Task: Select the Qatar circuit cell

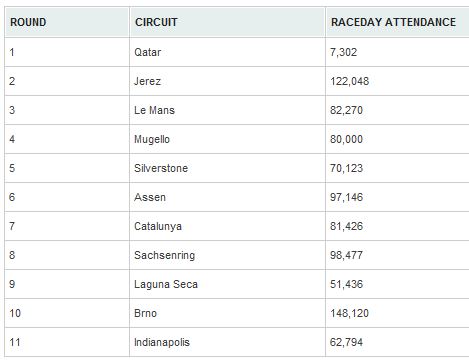Action: click(x=227, y=52)
